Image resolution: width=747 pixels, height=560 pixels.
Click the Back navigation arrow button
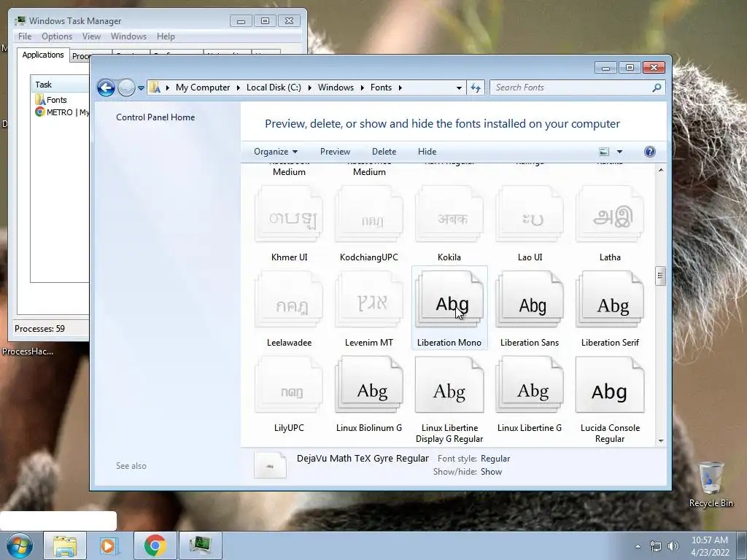pos(106,87)
